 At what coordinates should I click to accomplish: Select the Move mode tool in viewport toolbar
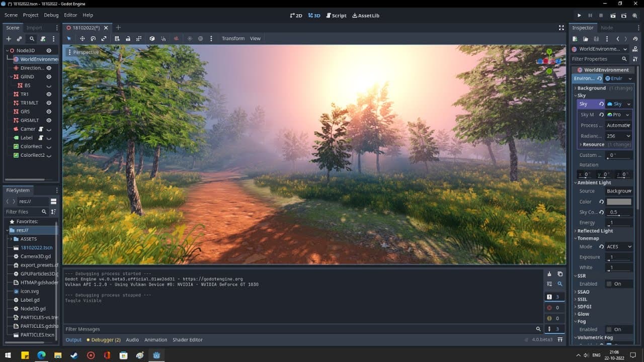point(83,39)
